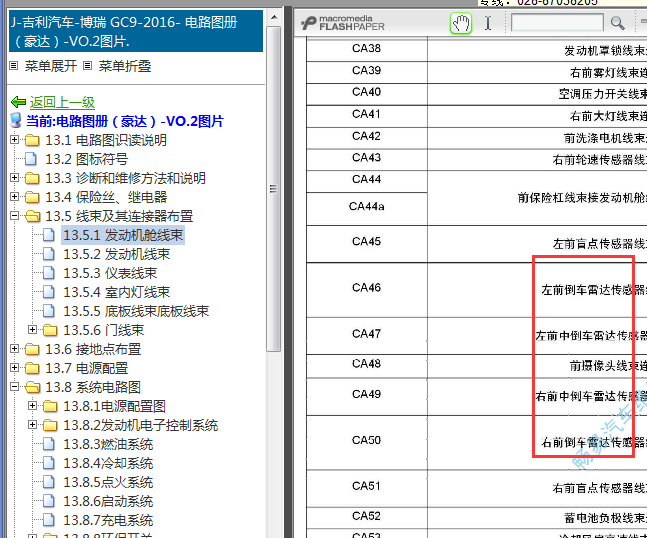The width and height of the screenshot is (647, 538).
Task: Open 13.5.4 室内灯线束 item
Action: (x=116, y=292)
